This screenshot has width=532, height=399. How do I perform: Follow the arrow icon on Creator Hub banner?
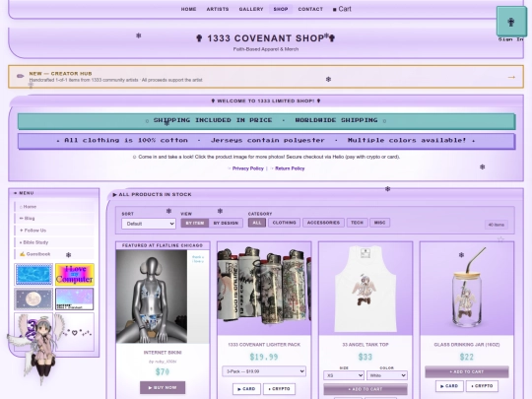point(511,78)
